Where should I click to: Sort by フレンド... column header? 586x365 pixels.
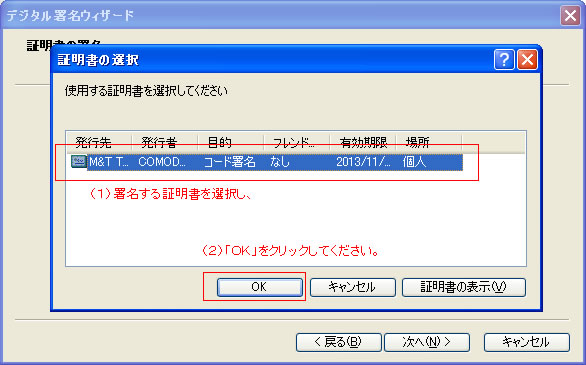pos(297,142)
